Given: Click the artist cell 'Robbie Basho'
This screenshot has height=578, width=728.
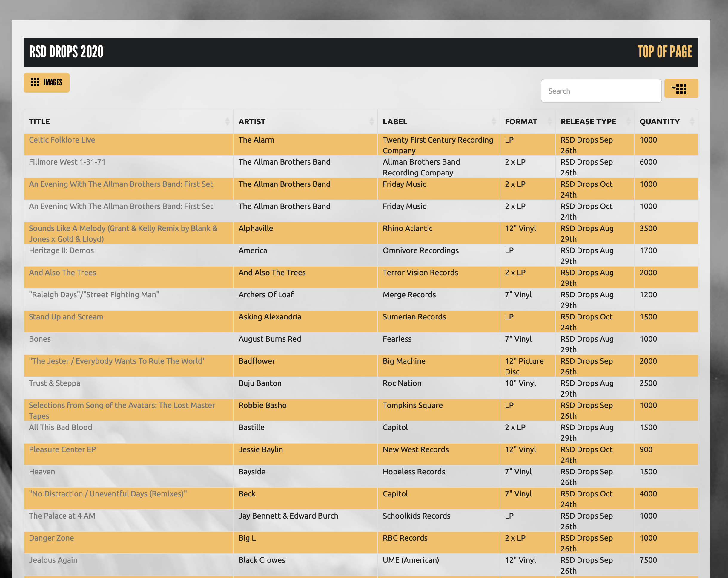Looking at the screenshot, I should point(262,405).
